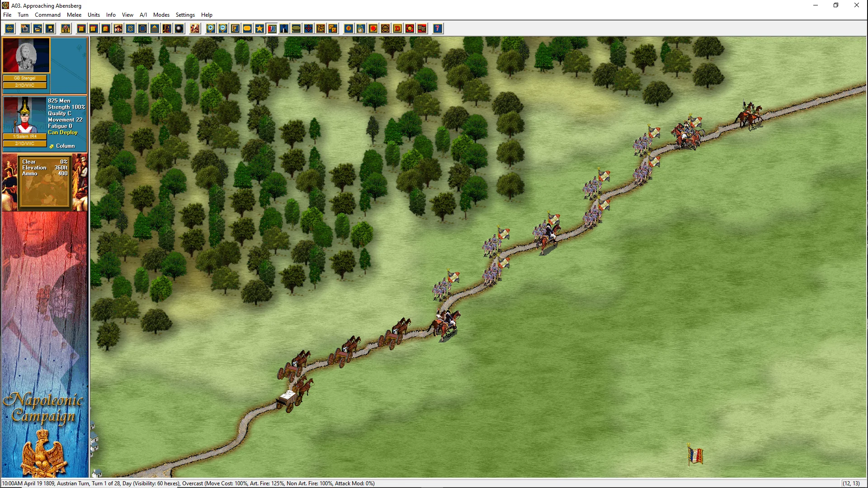Click the 1/Salern IR4 unit label

[25, 136]
